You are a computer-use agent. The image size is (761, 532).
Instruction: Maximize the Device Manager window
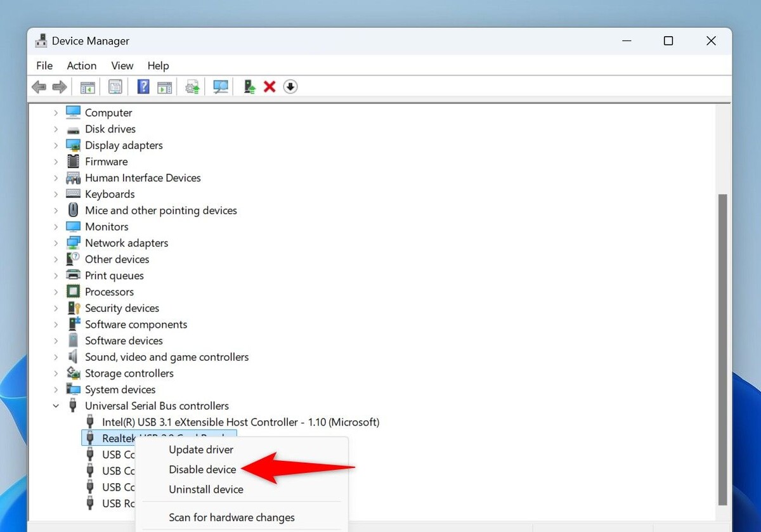[x=668, y=41]
